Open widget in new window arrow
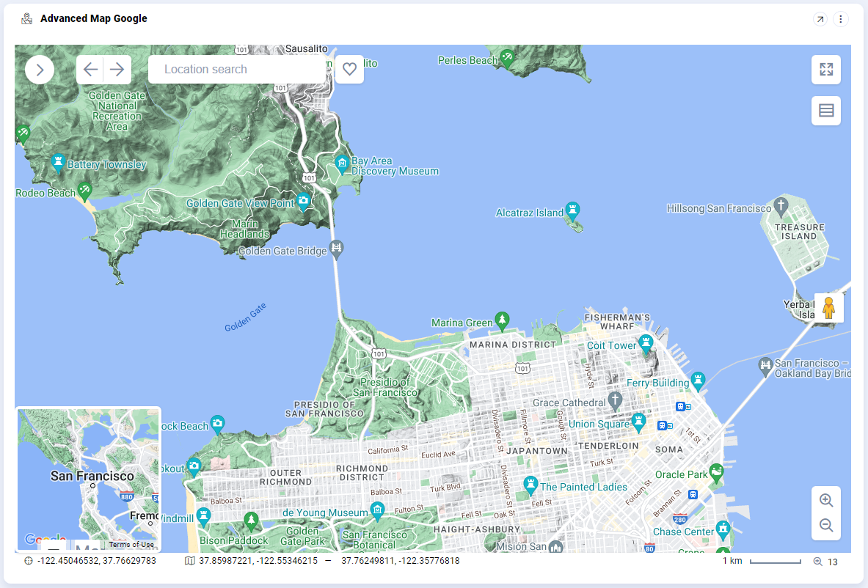Image resolution: width=868 pixels, height=588 pixels. pyautogui.click(x=820, y=19)
